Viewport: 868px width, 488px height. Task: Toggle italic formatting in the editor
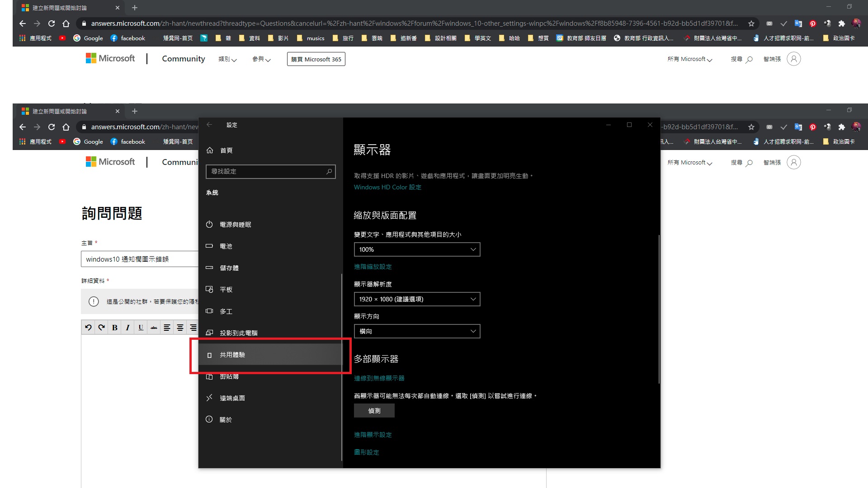pyautogui.click(x=128, y=328)
